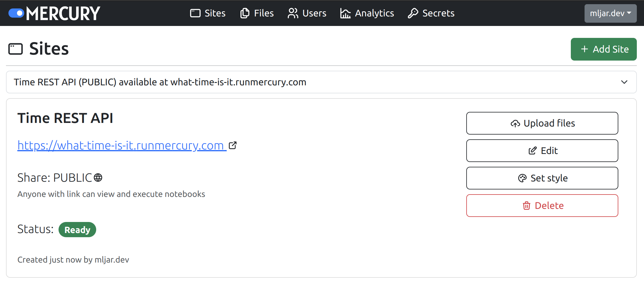
Task: Switch to the Secrets section
Action: coord(438,13)
